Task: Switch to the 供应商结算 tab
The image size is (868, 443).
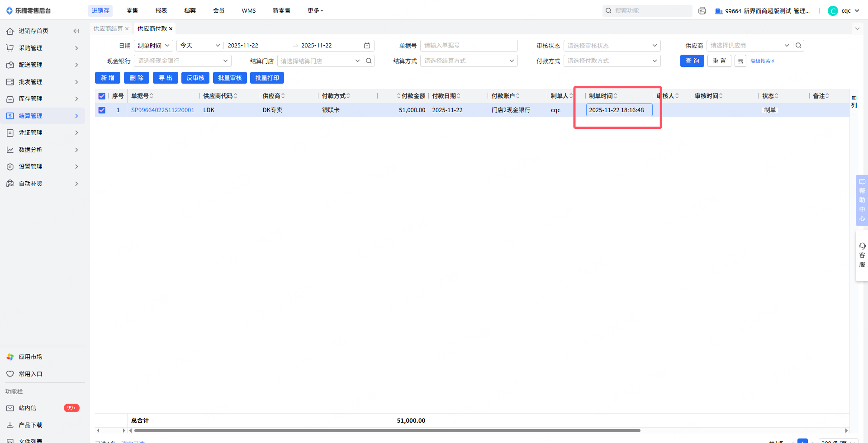Action: point(108,28)
